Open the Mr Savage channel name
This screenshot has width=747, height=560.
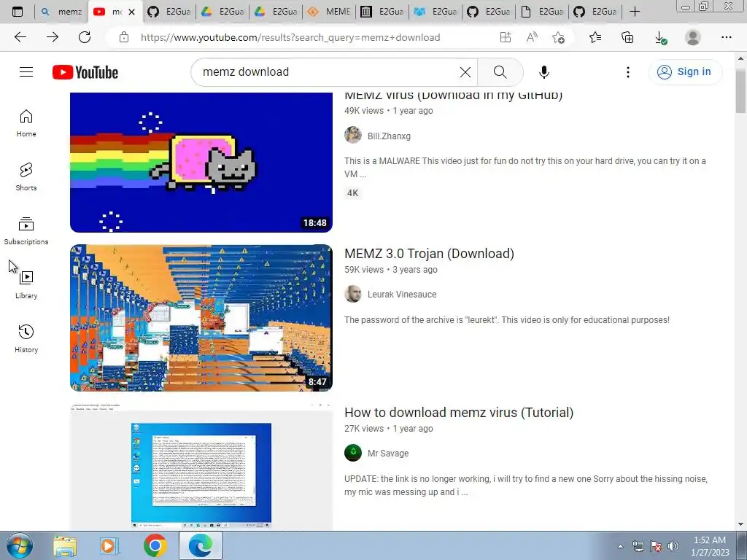388,454
